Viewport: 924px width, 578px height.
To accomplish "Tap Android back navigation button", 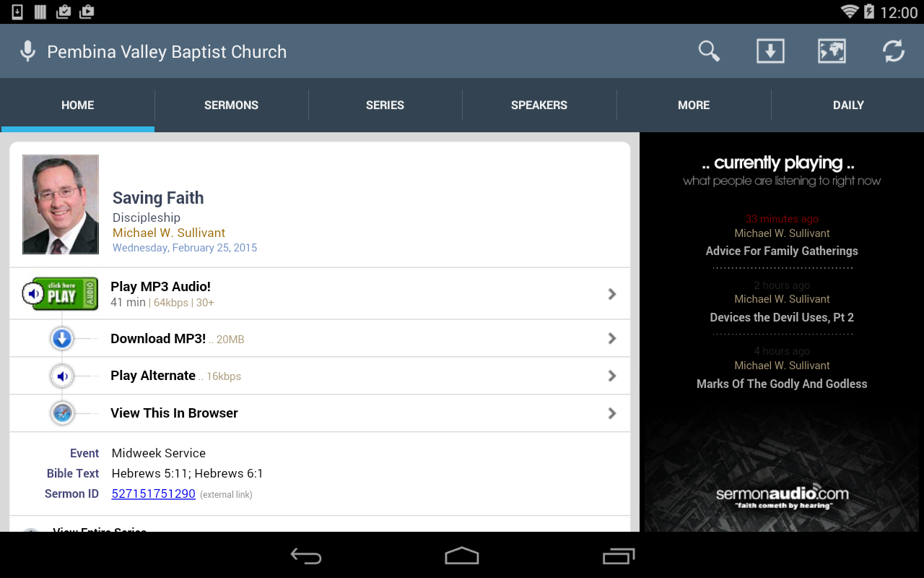I will pyautogui.click(x=306, y=556).
